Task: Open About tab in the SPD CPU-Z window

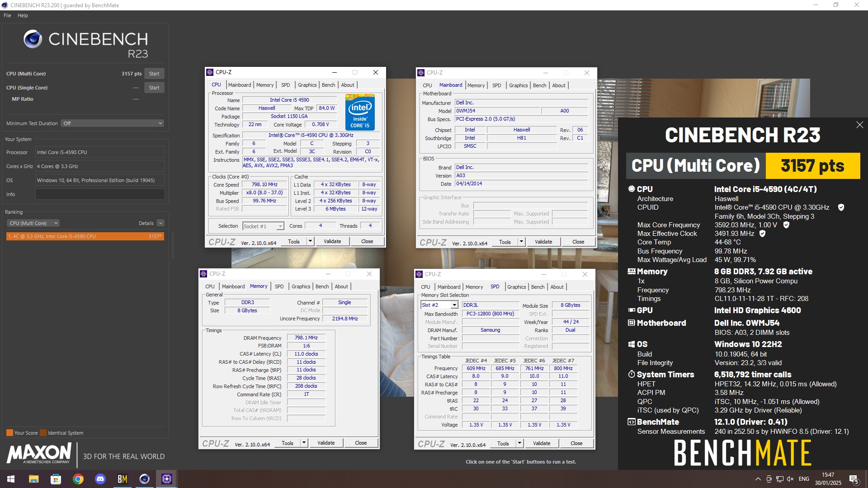Action: (x=557, y=287)
